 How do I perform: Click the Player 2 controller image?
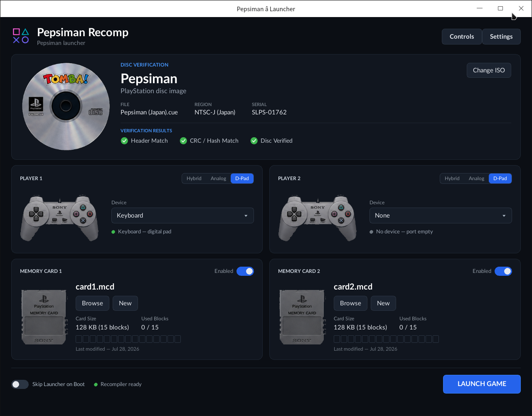(318, 218)
